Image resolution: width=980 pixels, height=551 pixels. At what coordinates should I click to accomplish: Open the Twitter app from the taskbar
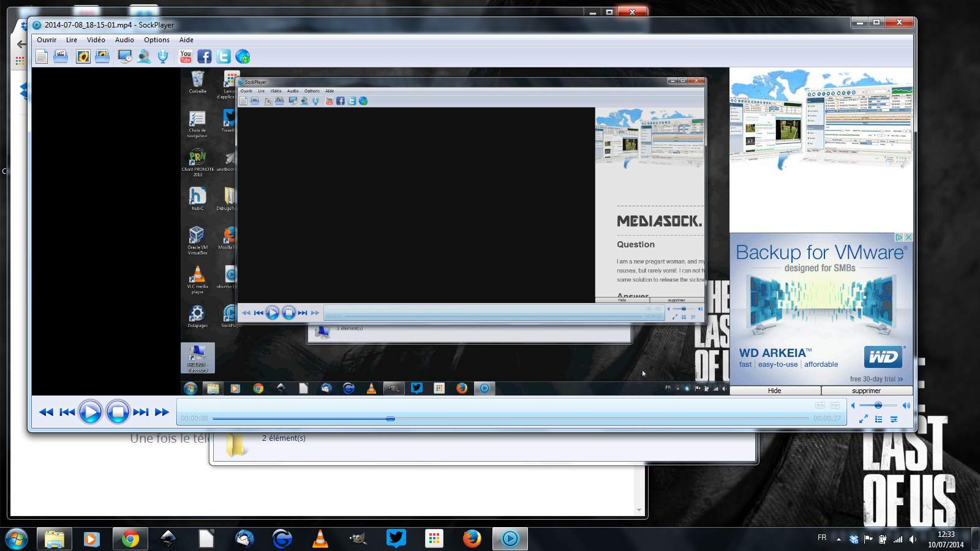pos(396,539)
